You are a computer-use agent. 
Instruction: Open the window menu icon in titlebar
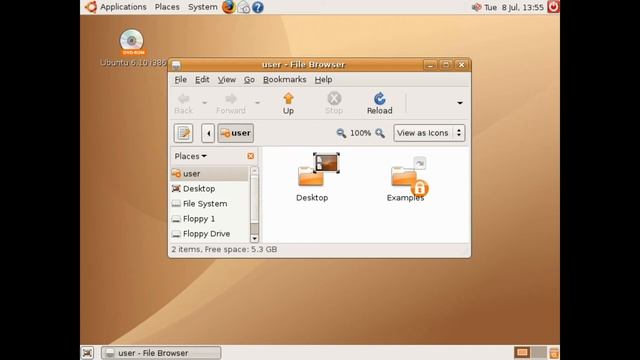(x=176, y=65)
